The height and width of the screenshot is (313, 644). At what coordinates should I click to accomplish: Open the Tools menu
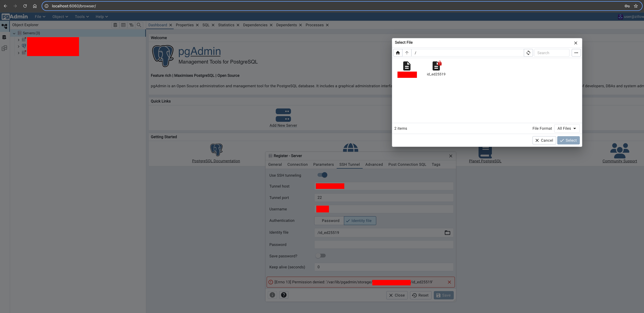pos(82,17)
